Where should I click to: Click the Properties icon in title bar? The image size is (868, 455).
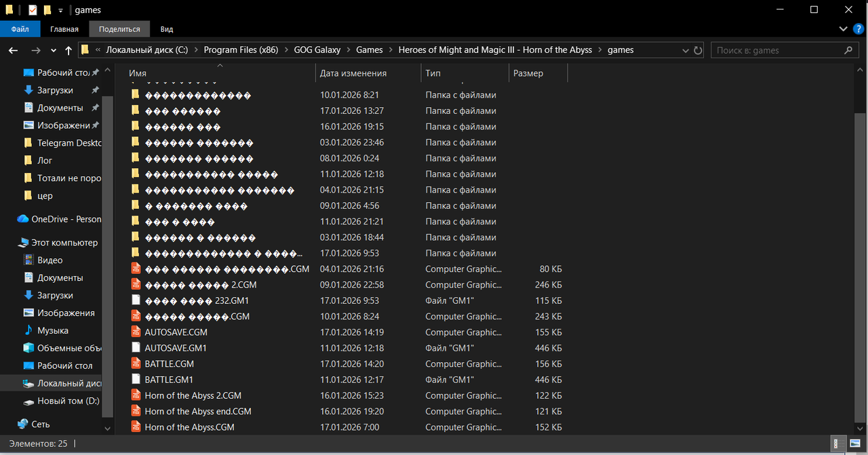(33, 10)
